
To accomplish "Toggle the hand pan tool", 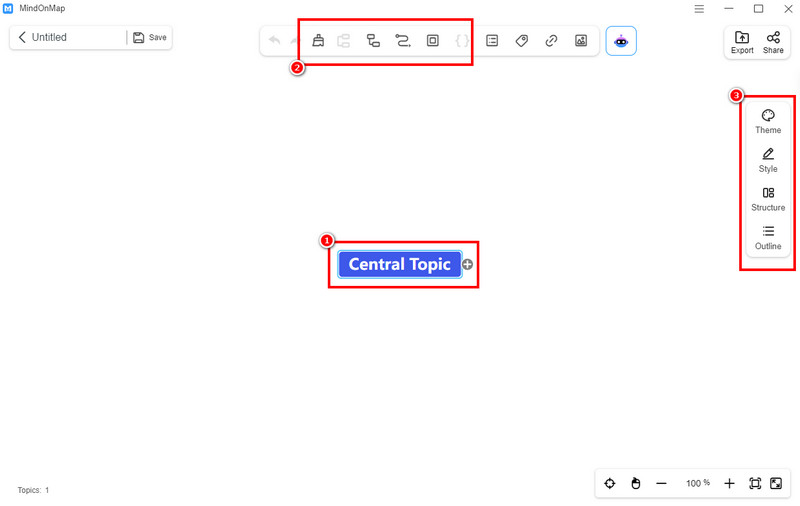I will tap(636, 483).
